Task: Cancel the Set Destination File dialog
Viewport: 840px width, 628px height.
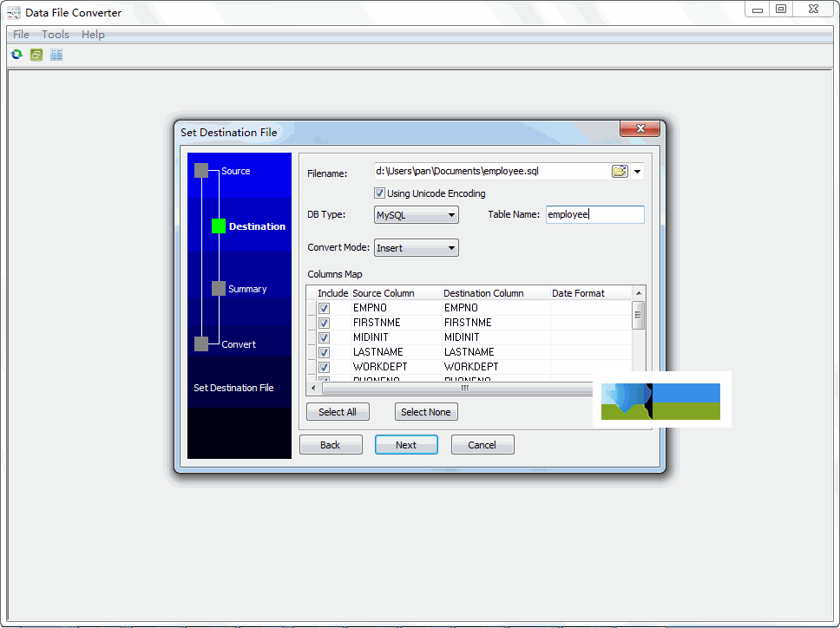Action: (482, 445)
